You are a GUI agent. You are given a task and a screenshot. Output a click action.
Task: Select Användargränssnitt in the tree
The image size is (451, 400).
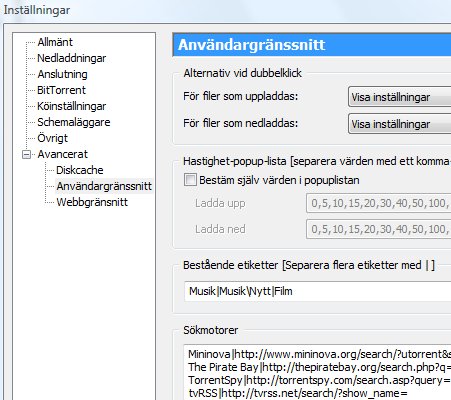pos(104,186)
